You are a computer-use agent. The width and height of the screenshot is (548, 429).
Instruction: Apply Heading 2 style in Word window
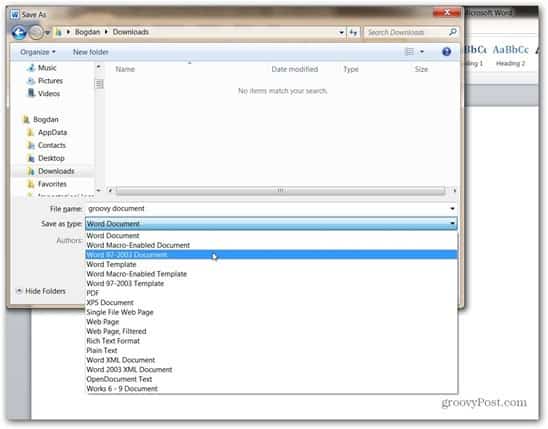click(511, 55)
